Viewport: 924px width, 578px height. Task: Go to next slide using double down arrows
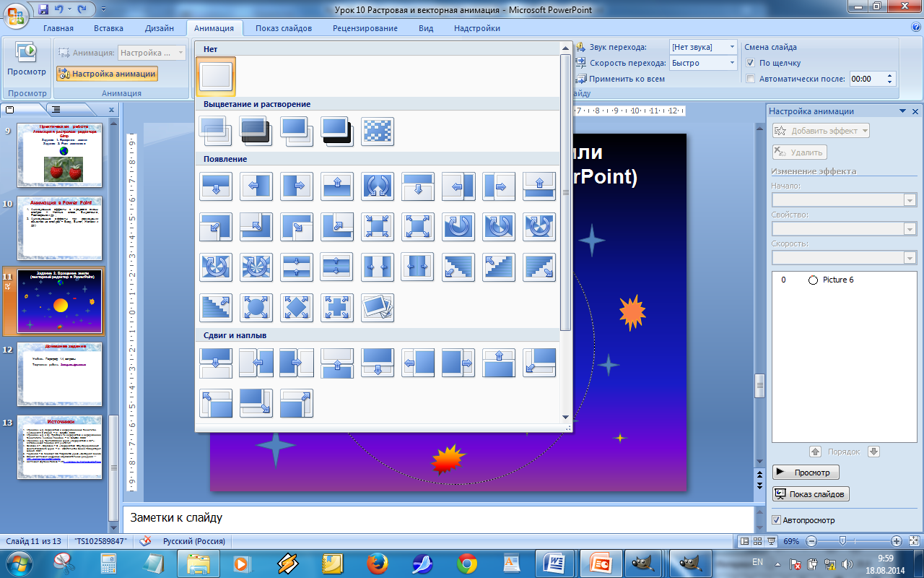point(759,486)
